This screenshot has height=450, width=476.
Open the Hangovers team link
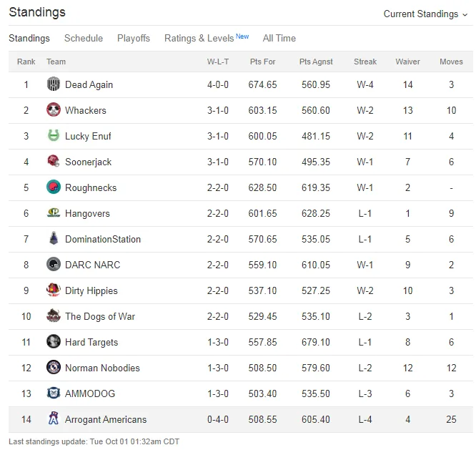(87, 213)
